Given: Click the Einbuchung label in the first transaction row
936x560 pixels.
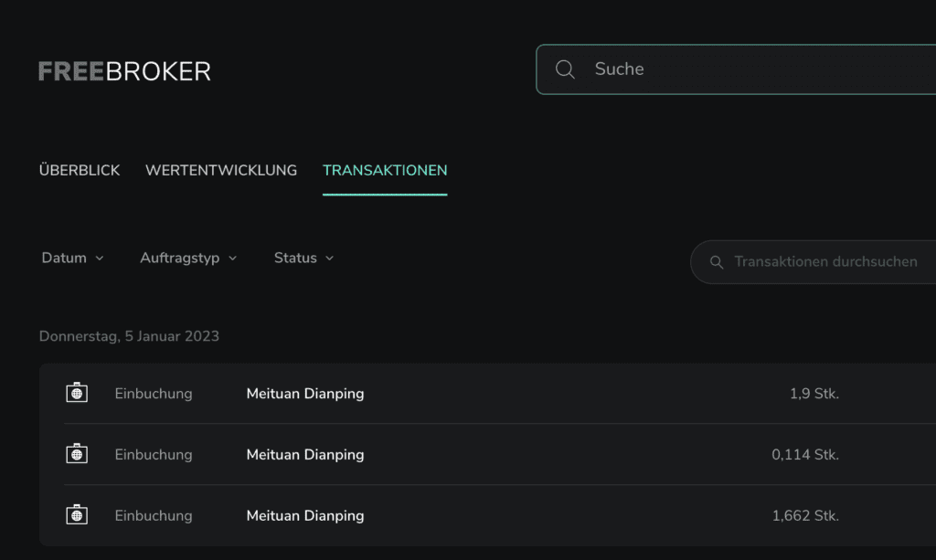Looking at the screenshot, I should 153,394.
